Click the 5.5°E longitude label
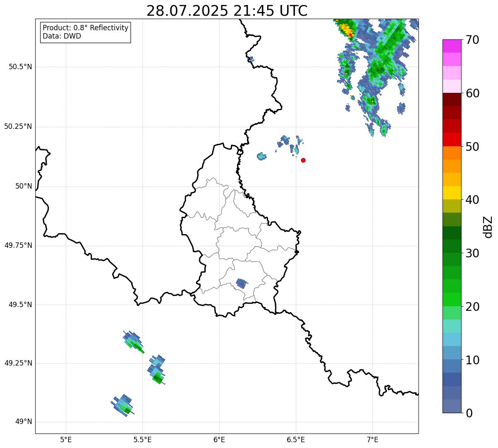The image size is (498, 448). (143, 439)
